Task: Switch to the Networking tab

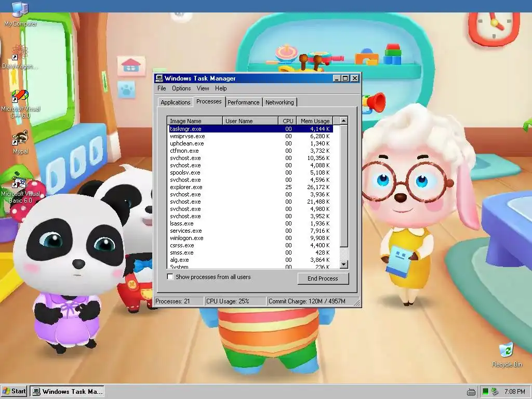Action: 280,102
